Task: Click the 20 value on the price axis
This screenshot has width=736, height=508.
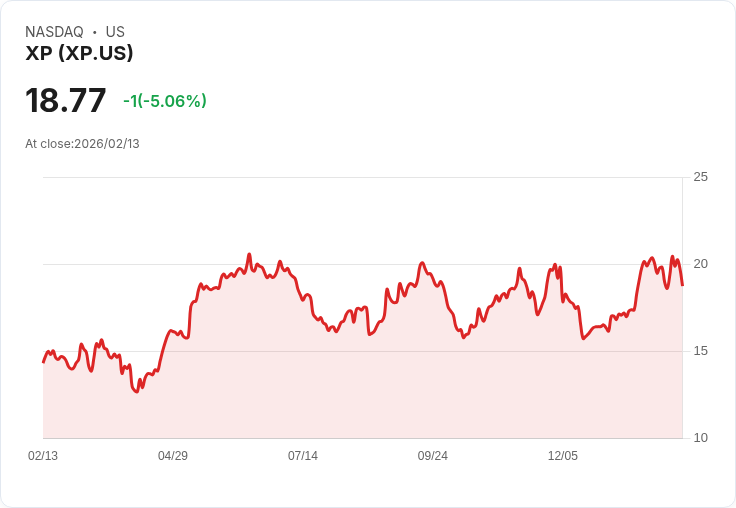Action: pyautogui.click(x=701, y=264)
